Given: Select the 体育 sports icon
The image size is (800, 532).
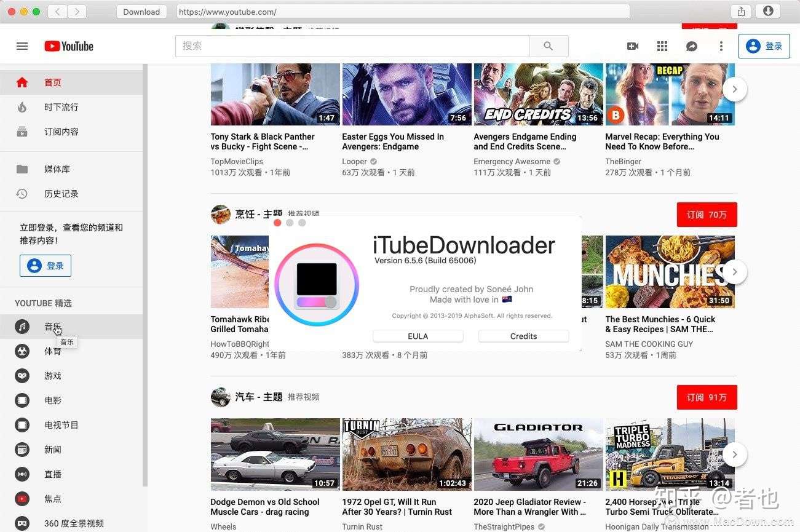Looking at the screenshot, I should click(x=22, y=351).
